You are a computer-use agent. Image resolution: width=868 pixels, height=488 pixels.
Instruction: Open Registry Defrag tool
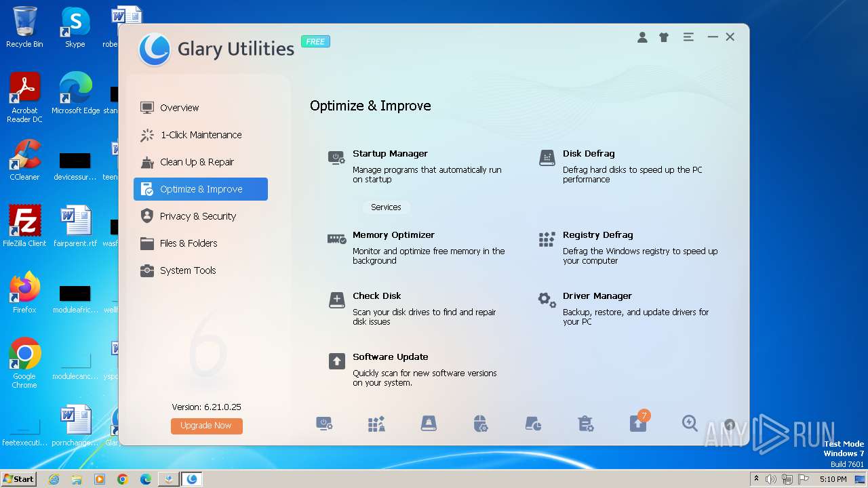point(597,235)
